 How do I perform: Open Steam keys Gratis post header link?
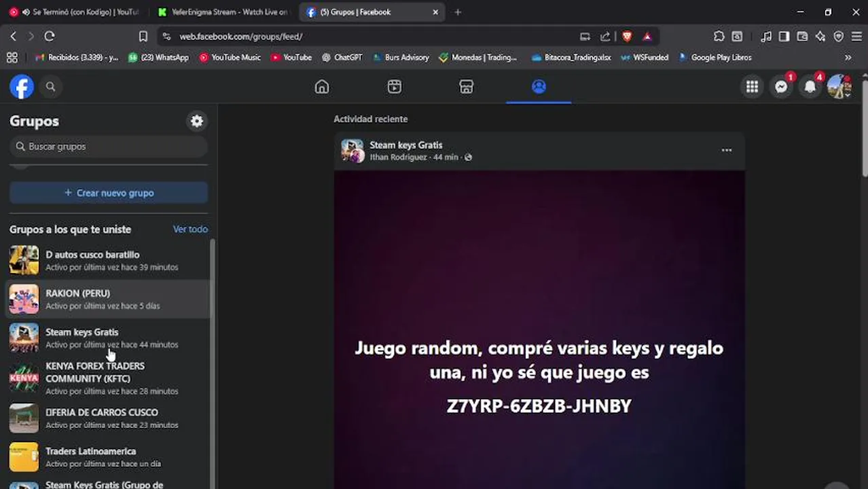click(x=405, y=145)
